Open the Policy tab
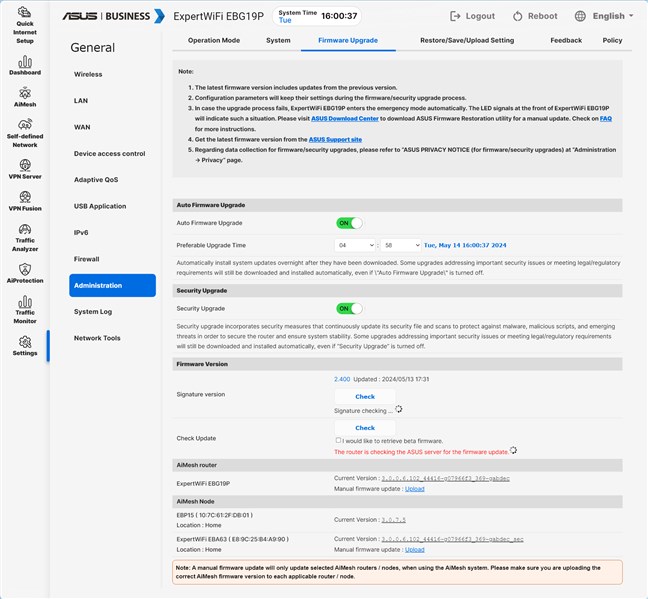This screenshot has height=599, width=648. tap(612, 41)
